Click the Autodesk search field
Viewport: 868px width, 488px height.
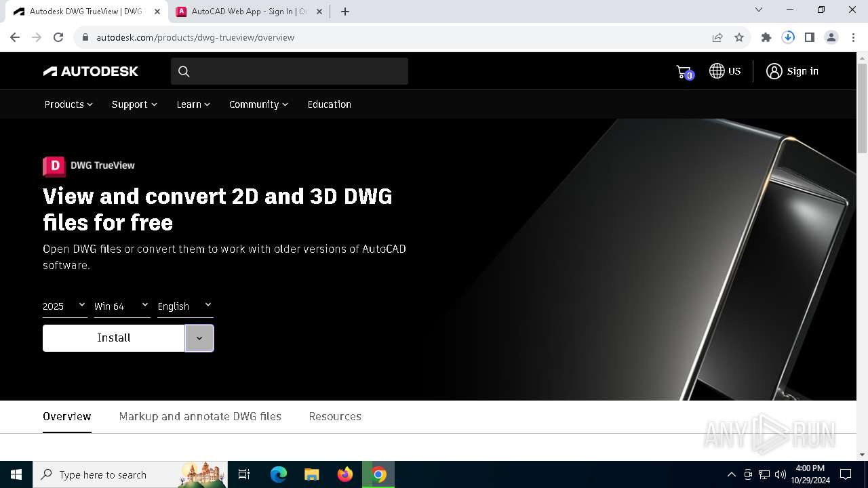(x=290, y=71)
